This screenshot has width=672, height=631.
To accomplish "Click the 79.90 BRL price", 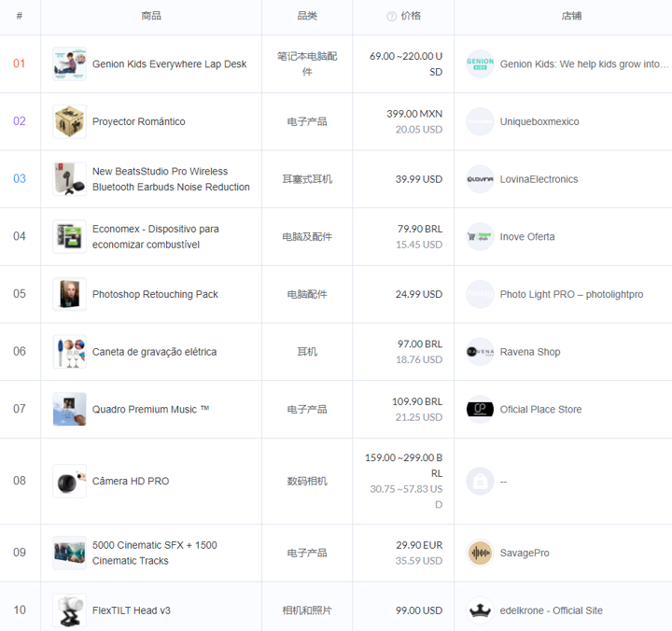I will tap(420, 229).
